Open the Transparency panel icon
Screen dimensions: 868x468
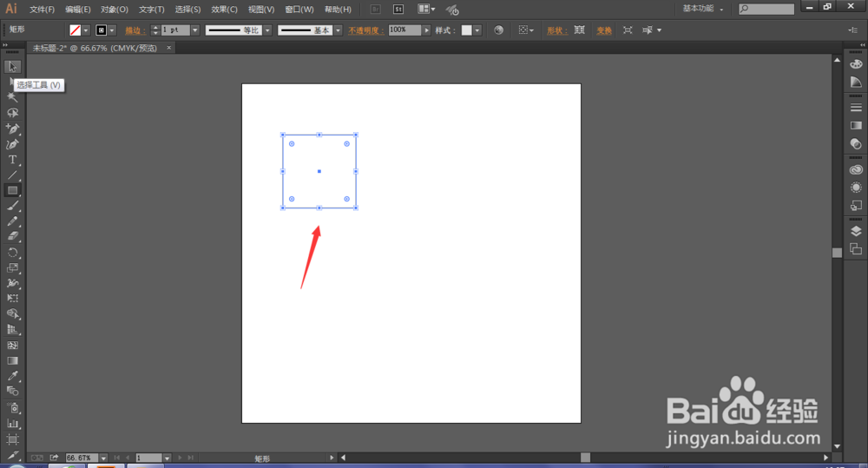(856, 144)
